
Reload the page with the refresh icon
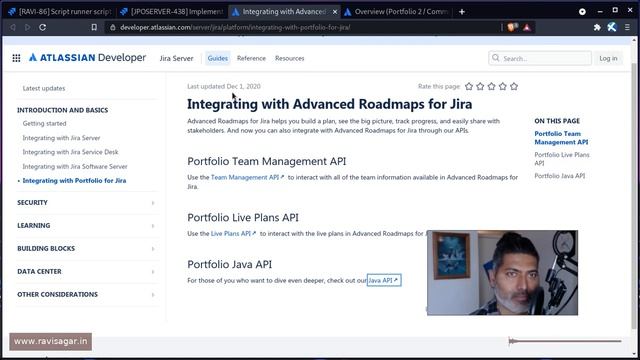[42, 27]
